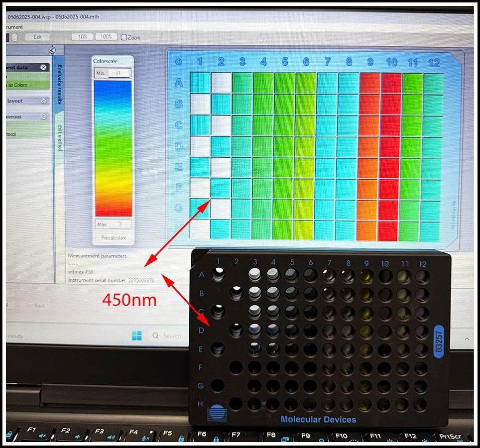Click the colorscale Min input field
Screen dimensions: 480x448
[119, 73]
